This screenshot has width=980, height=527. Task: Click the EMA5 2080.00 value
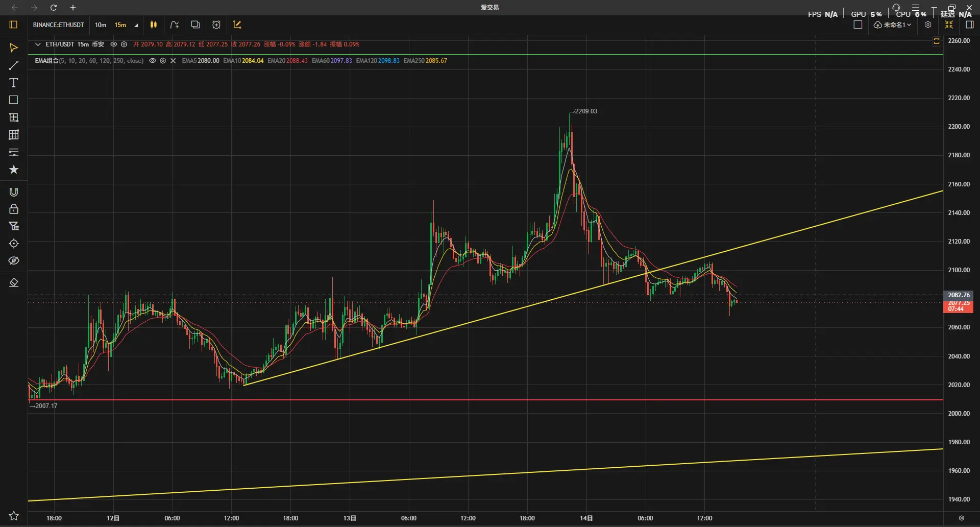point(201,61)
